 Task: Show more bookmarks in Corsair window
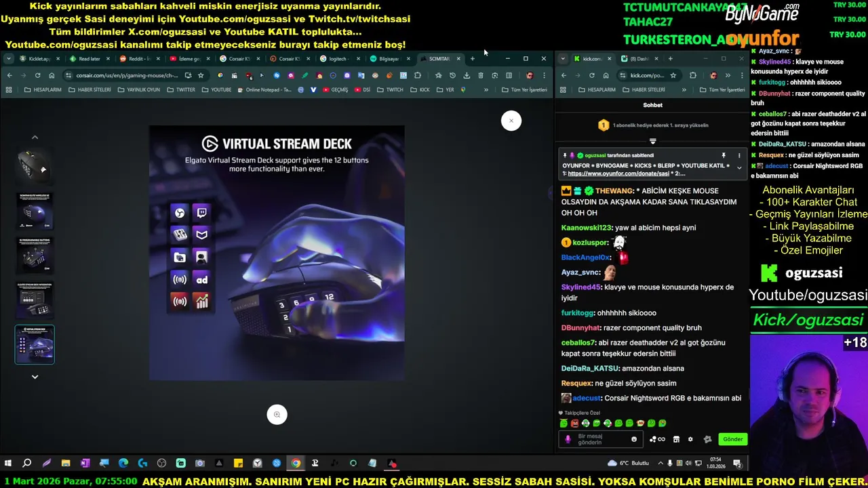tap(486, 89)
